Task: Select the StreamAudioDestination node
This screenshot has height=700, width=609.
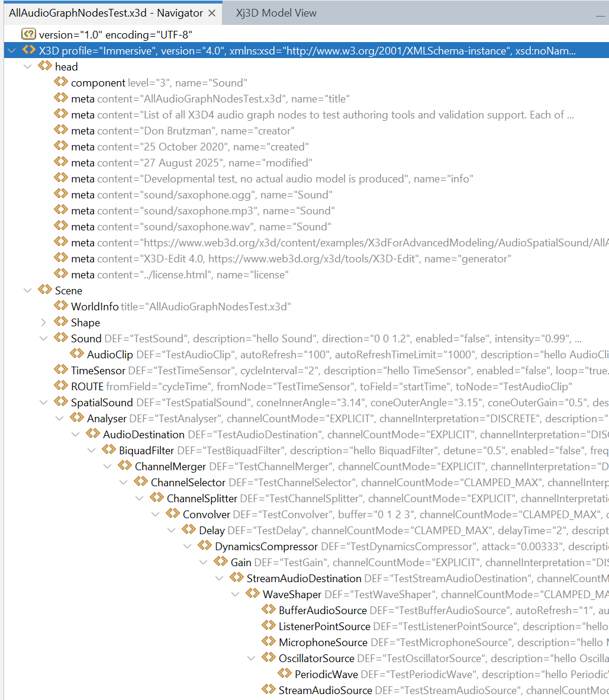Action: click(304, 578)
